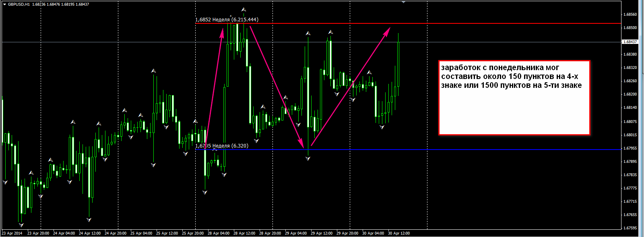Screen dimensions: 644x237
Task: Click the 24 Apr 04:00 time label
Action: 64,233
